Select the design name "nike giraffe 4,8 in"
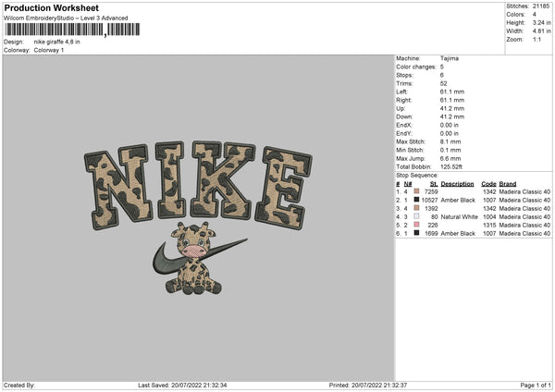The width and height of the screenshot is (555, 392). pos(57,42)
